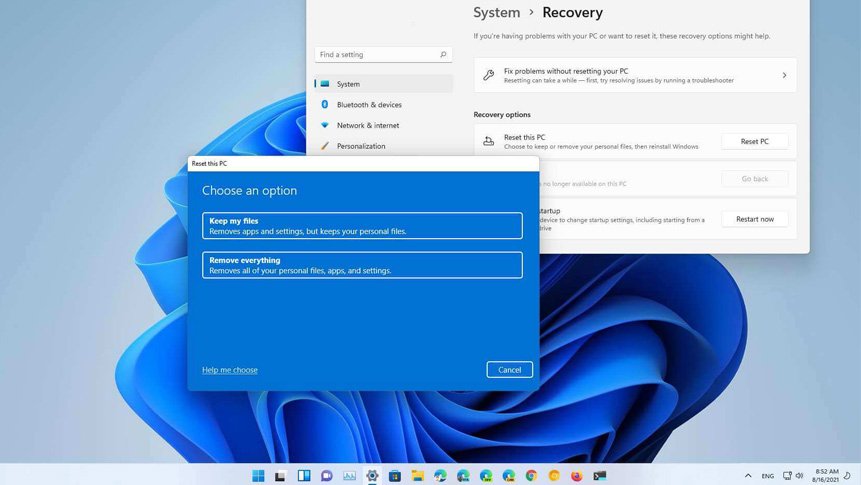Select Personalization in the sidebar

[x=361, y=146]
